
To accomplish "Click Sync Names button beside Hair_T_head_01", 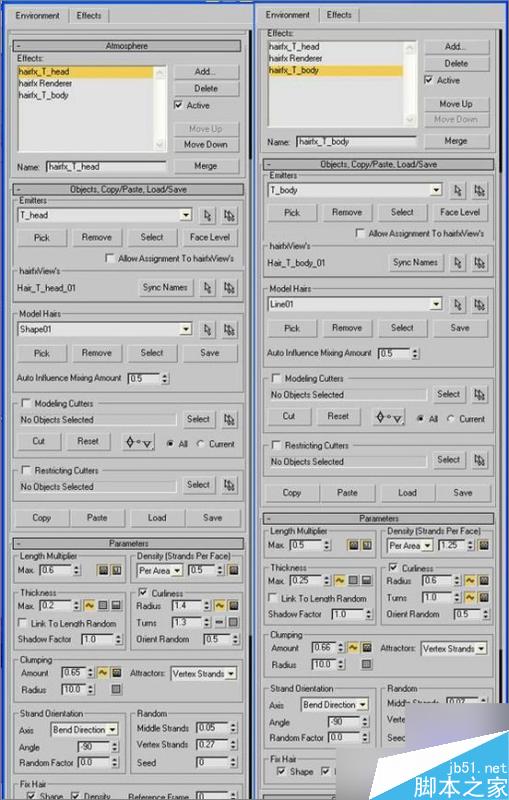I will point(165,287).
